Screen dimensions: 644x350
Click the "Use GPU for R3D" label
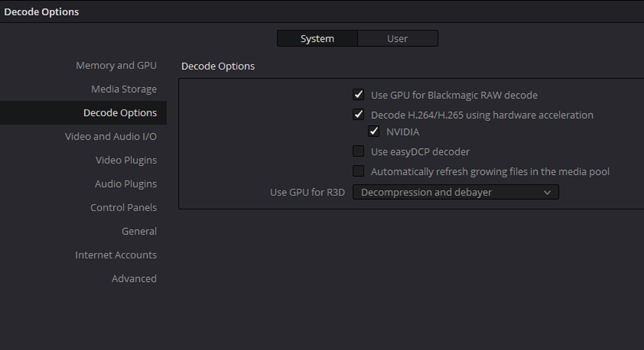(307, 192)
